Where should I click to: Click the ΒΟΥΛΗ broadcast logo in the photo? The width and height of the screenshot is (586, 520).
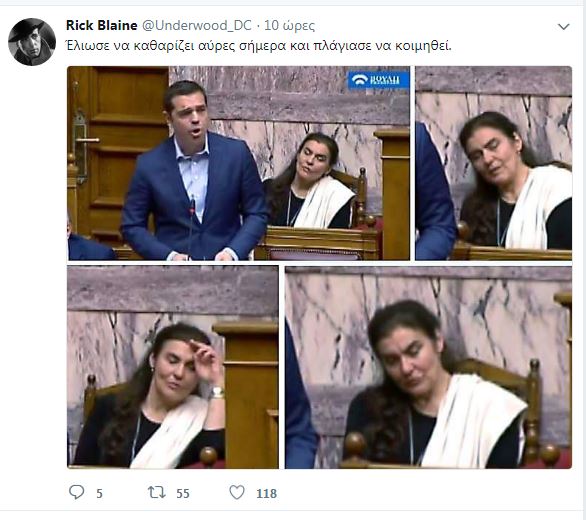378,80
